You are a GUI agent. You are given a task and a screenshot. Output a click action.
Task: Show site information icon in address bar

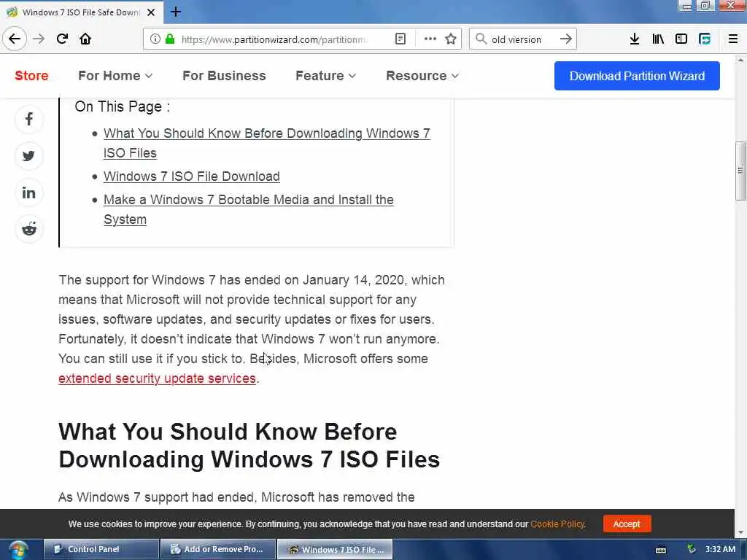(155, 39)
